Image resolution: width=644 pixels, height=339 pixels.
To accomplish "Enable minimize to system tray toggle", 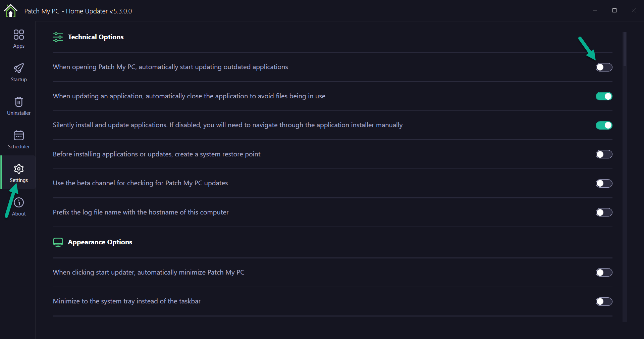I will (x=604, y=301).
